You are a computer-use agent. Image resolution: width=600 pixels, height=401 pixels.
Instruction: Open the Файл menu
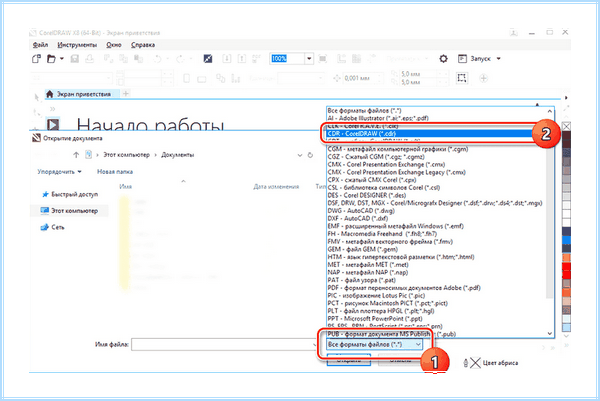pyautogui.click(x=40, y=45)
